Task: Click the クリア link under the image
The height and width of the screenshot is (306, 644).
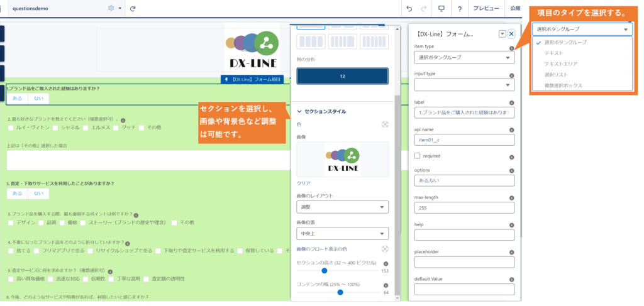Action: coord(303,183)
